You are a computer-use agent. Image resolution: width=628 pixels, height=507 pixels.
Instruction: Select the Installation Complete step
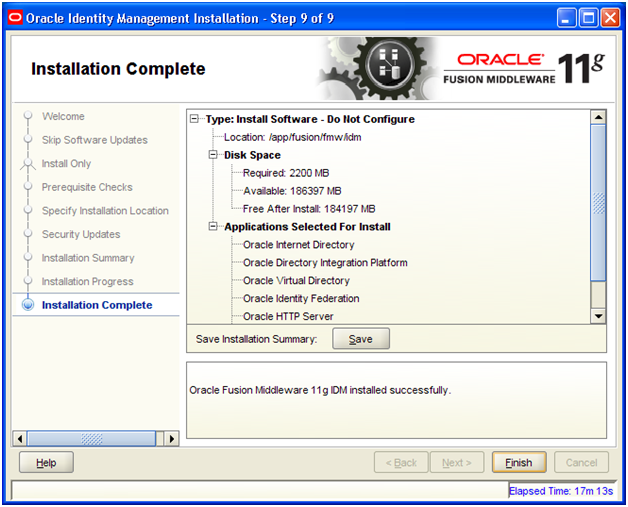click(x=97, y=305)
